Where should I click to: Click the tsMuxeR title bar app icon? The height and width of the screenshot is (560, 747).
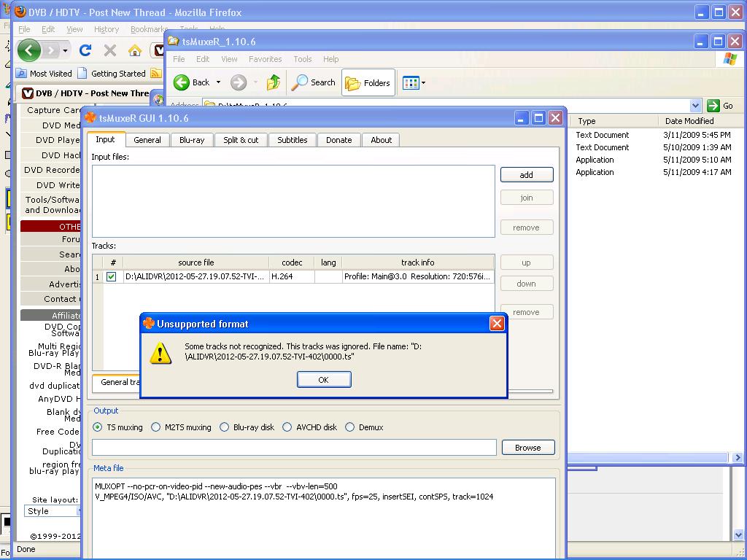[90, 117]
